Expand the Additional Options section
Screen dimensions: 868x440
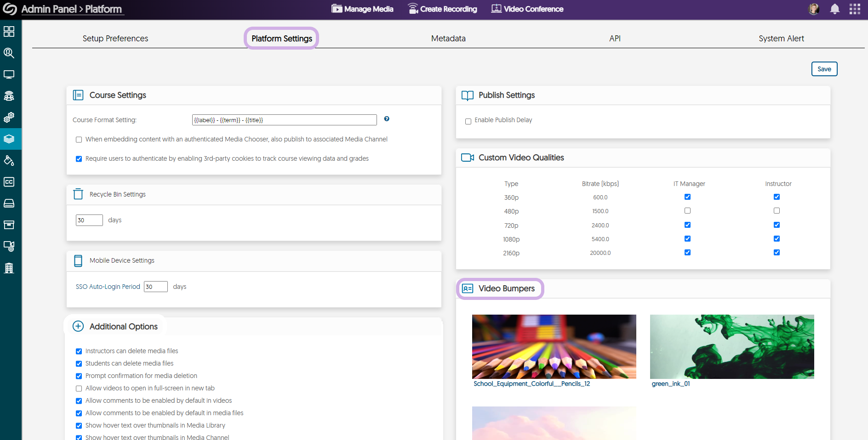pos(78,326)
